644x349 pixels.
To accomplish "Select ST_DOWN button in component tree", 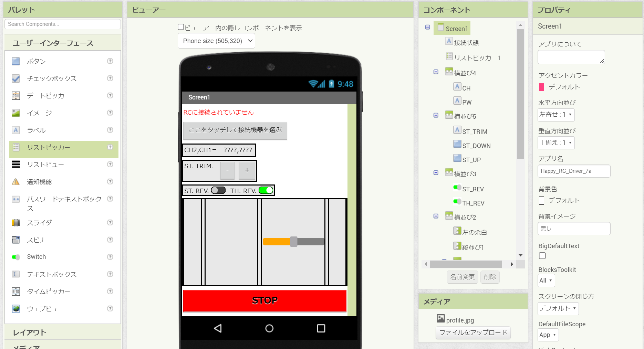I will [x=472, y=145].
